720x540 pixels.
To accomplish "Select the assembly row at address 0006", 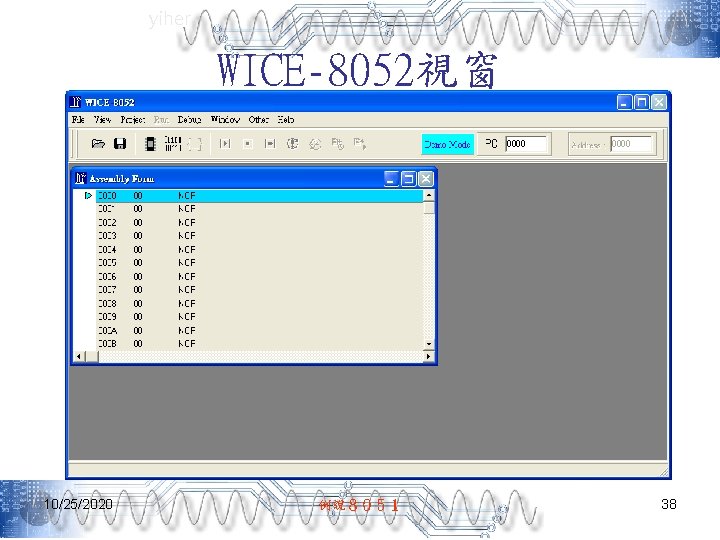I will point(259,276).
